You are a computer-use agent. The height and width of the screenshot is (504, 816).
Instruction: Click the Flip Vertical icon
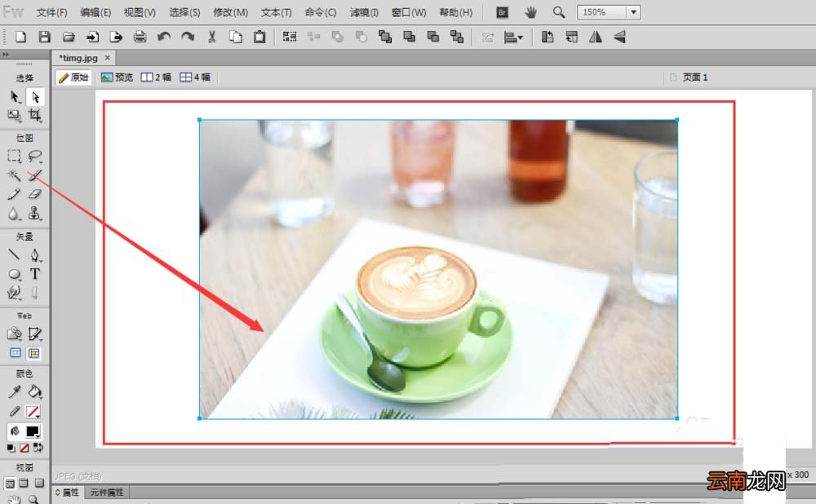(x=619, y=37)
